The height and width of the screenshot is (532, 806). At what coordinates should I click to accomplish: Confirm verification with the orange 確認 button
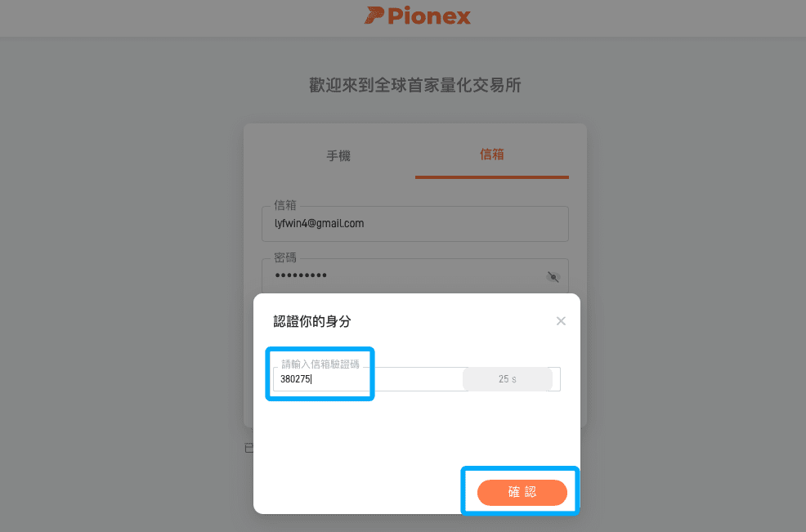click(522, 493)
